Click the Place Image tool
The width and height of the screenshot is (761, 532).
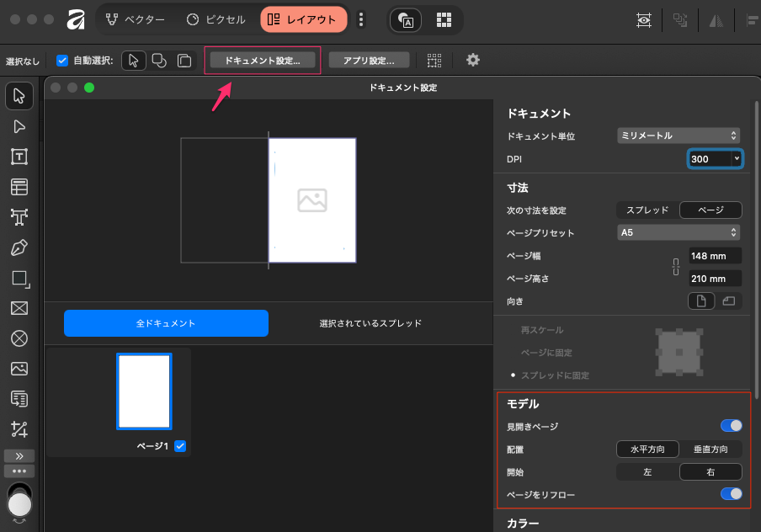click(19, 369)
